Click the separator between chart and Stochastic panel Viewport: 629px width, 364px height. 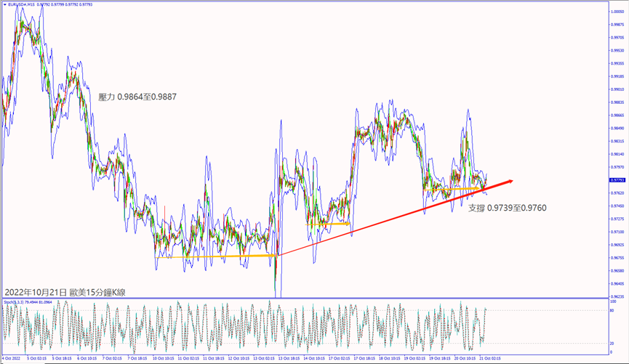pos(305,298)
